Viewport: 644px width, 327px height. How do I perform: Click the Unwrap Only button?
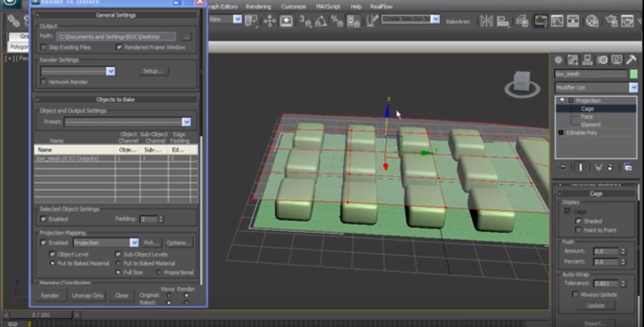88,295
